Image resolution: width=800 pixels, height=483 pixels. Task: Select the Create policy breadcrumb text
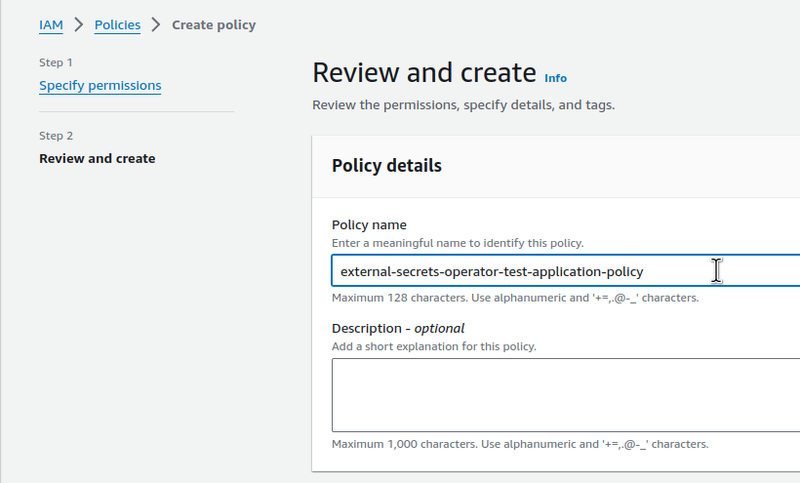click(x=214, y=25)
